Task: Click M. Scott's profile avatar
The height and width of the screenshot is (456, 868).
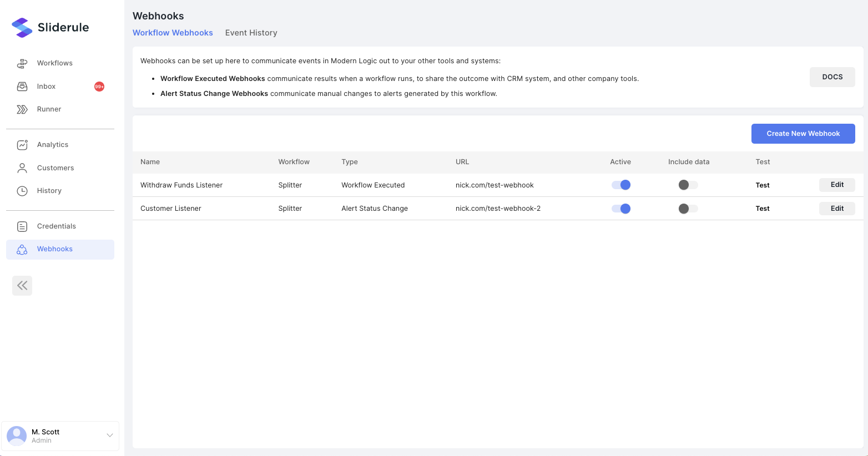Action: (17, 436)
